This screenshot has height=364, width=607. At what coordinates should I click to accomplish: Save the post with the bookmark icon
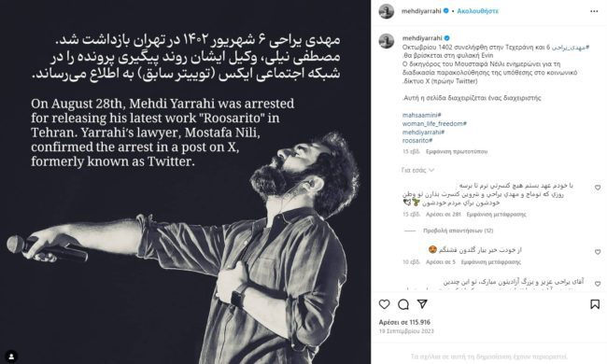pos(595,304)
